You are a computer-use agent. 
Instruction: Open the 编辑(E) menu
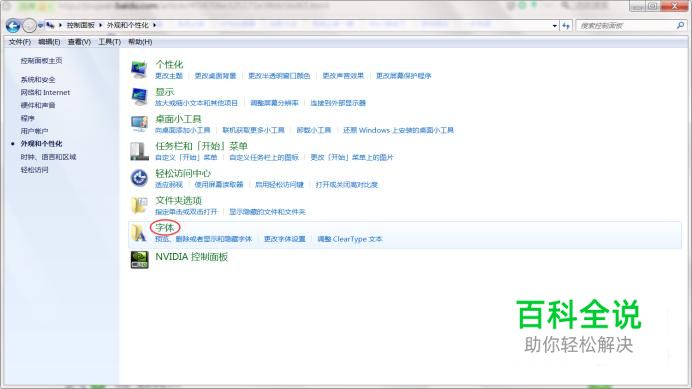[49, 42]
